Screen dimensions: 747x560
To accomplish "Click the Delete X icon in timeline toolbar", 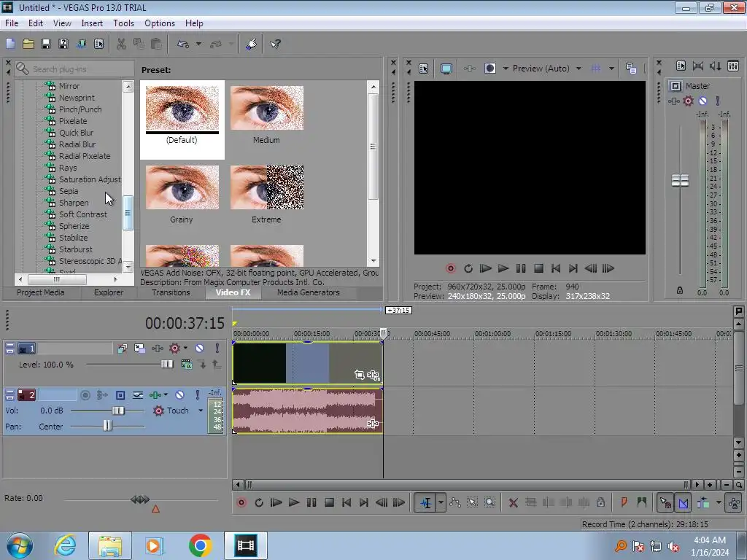I will tap(513, 502).
